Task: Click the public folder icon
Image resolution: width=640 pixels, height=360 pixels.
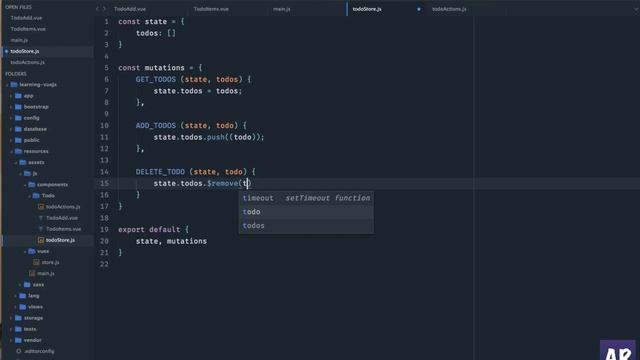Action: point(18,140)
